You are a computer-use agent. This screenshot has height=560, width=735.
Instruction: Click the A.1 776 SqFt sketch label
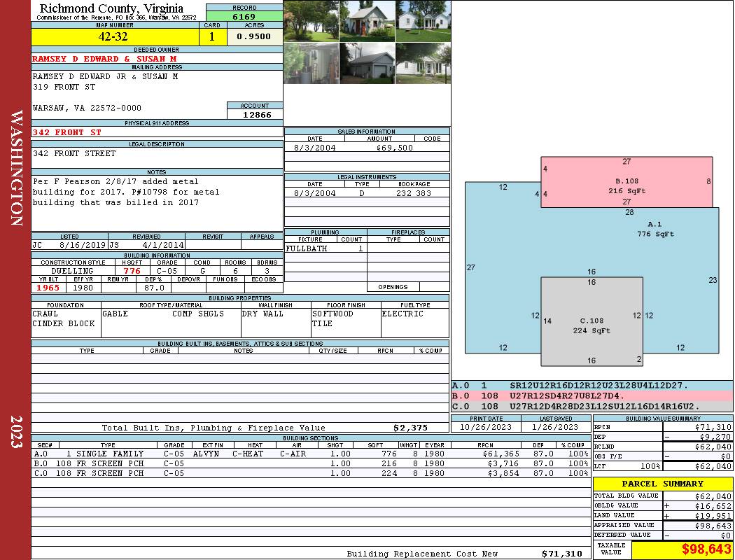click(654, 229)
